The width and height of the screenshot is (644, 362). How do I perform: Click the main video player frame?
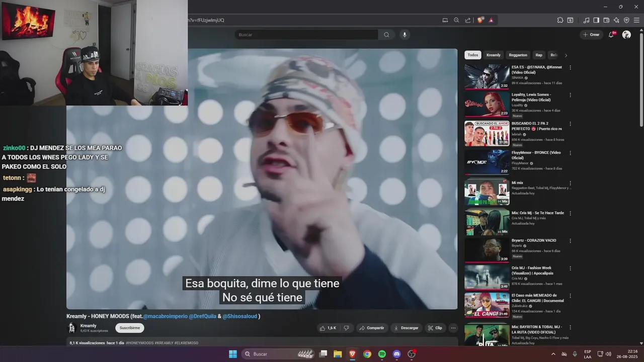point(262,179)
